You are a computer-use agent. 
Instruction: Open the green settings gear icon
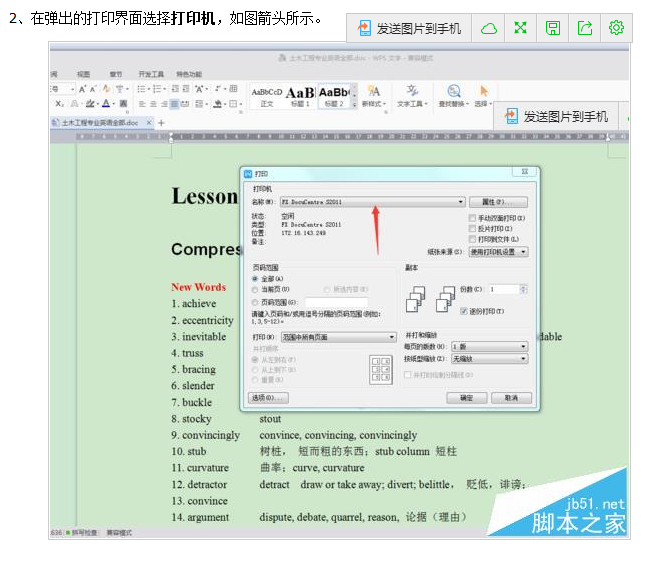click(x=616, y=28)
